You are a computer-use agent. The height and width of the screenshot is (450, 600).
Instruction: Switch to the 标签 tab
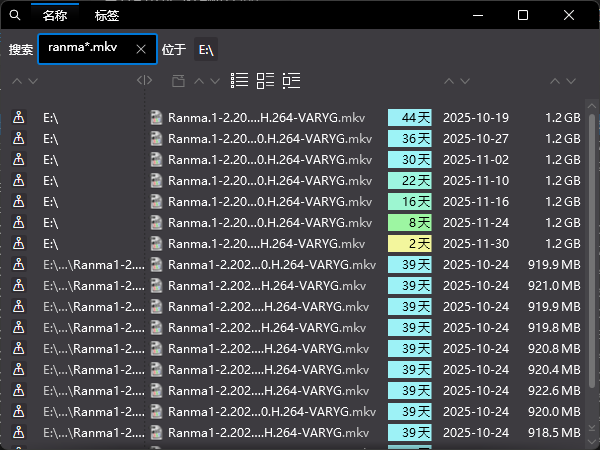(x=107, y=15)
